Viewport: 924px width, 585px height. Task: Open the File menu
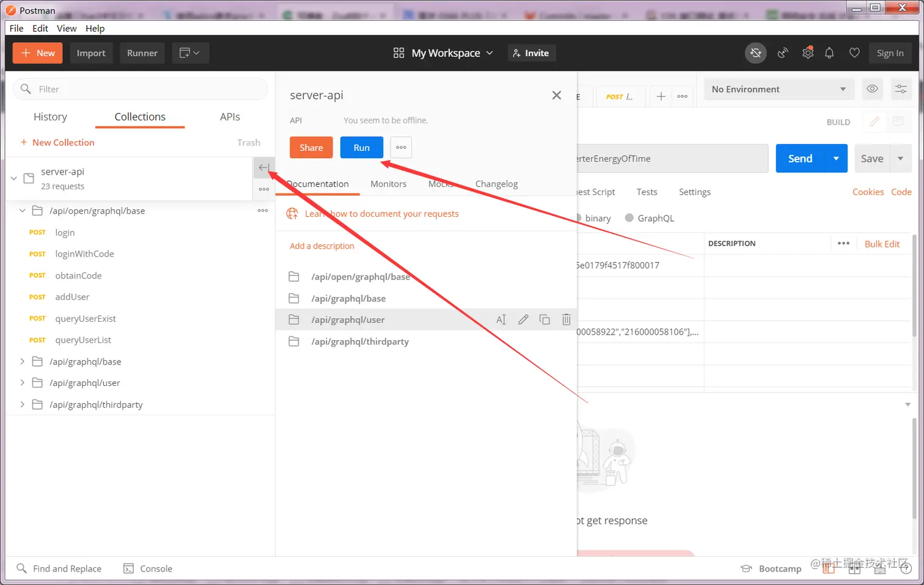click(16, 28)
